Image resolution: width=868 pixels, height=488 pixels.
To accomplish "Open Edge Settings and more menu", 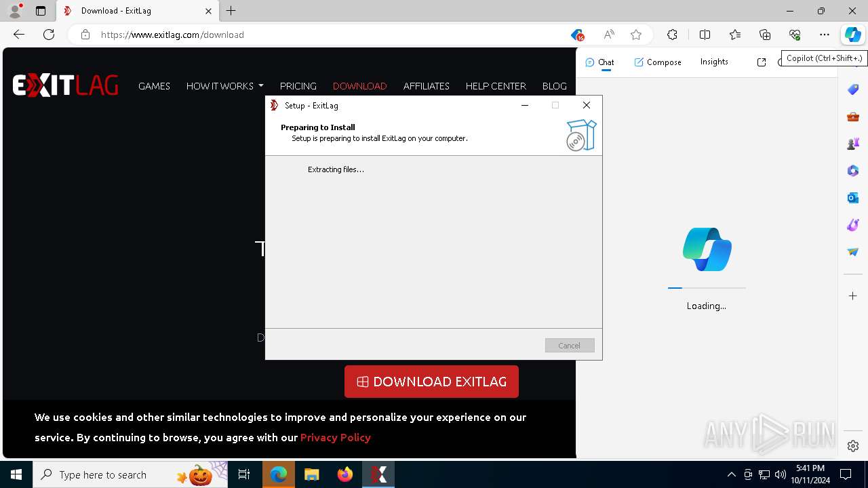I will click(x=825, y=35).
